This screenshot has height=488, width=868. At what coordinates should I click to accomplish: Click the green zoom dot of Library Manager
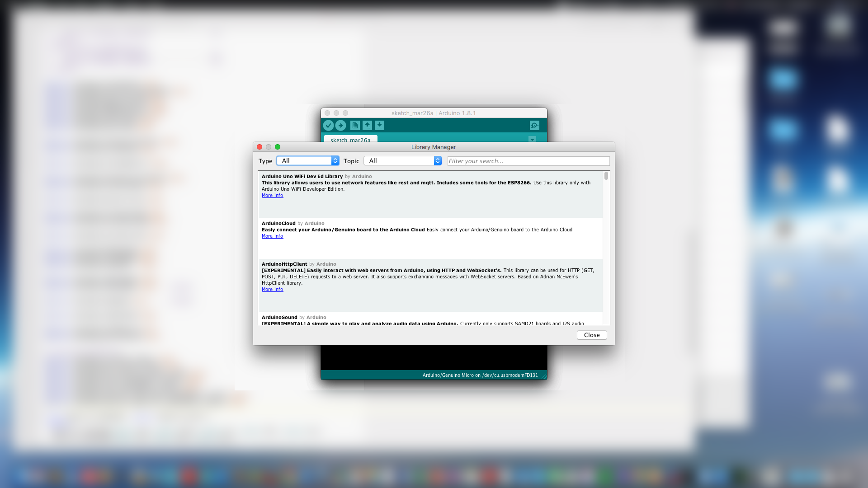point(278,147)
